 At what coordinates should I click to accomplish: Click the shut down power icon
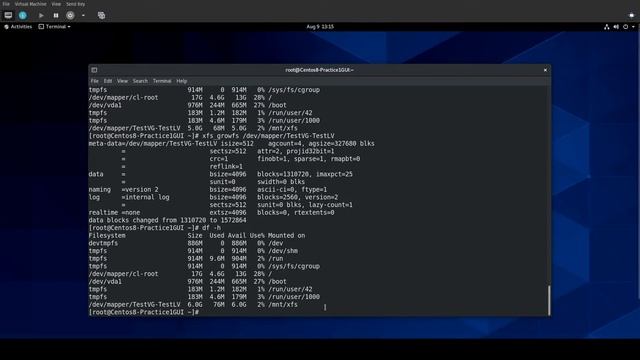70,16
